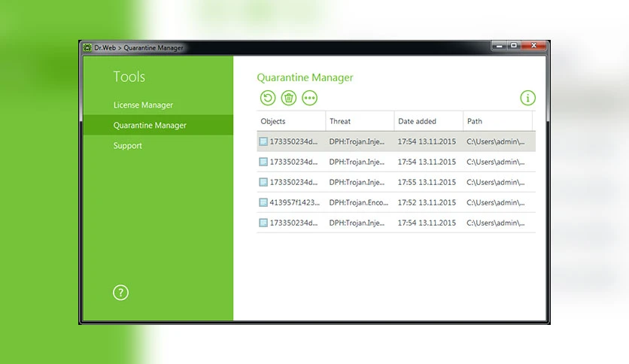Click date 17:55 13.11.2015

point(427,182)
